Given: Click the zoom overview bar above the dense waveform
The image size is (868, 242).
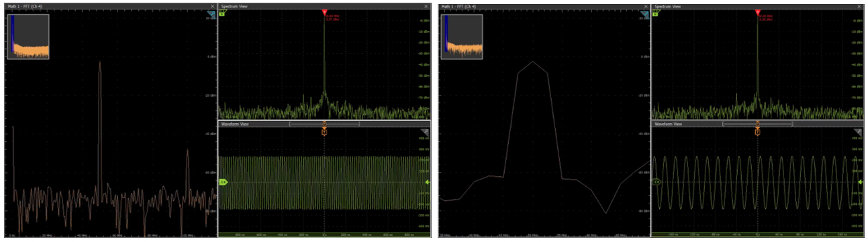Looking at the screenshot, I should point(324,124).
